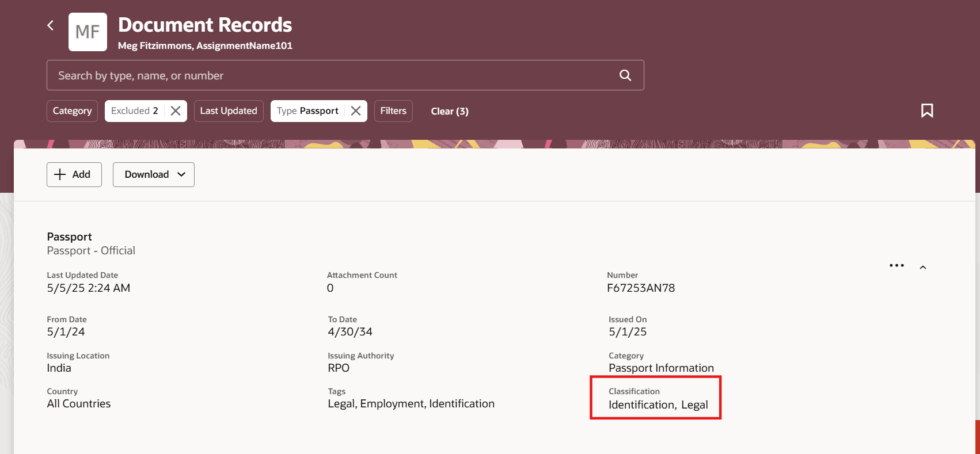Clear all three filters

pos(450,111)
